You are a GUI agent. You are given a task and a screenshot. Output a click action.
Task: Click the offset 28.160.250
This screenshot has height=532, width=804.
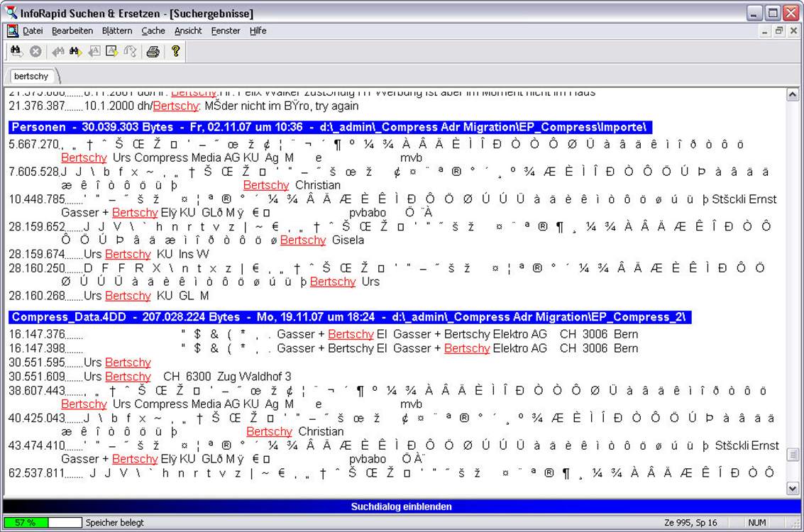[x=37, y=268]
